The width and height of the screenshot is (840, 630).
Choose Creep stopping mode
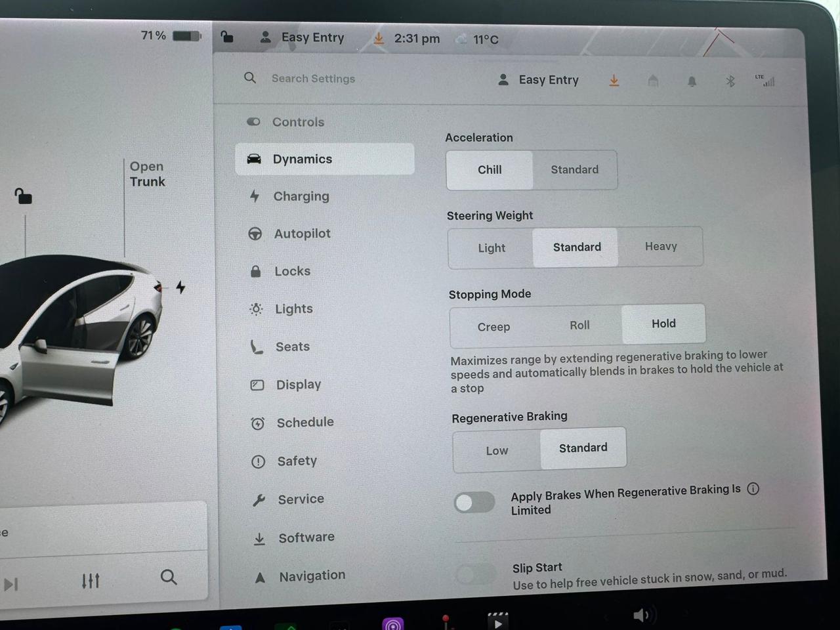point(493,327)
